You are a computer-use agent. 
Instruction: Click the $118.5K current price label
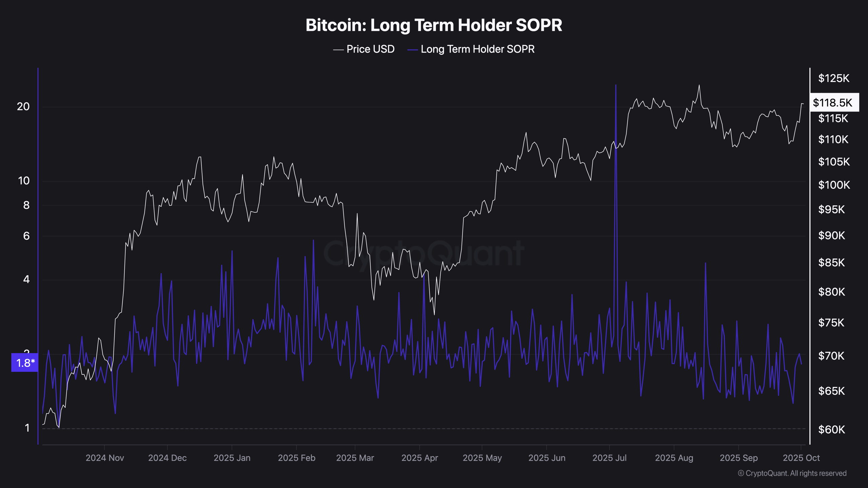834,102
